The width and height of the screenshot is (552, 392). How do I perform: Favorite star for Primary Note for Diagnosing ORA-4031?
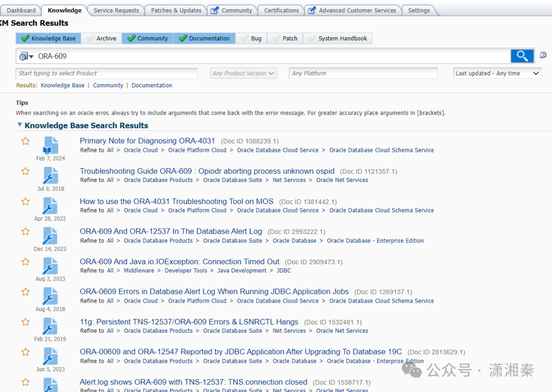click(26, 141)
